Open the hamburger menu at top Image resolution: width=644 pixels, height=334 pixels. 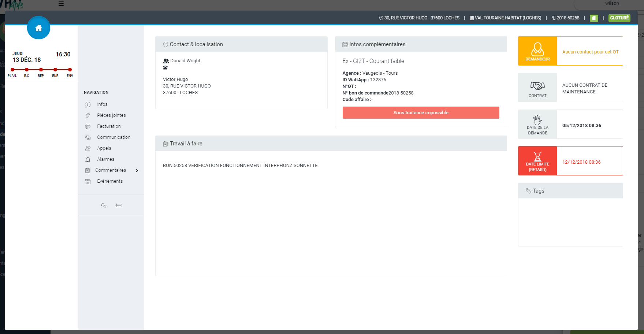coord(61,4)
